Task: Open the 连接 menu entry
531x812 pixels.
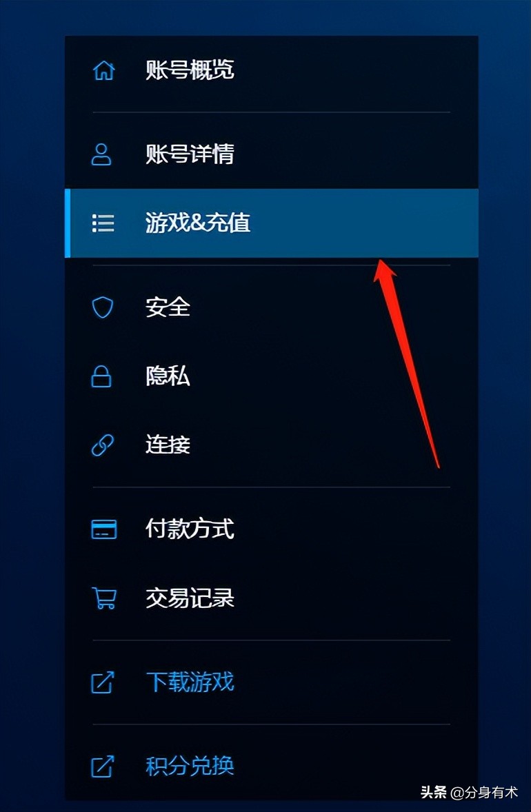Action: [272, 445]
